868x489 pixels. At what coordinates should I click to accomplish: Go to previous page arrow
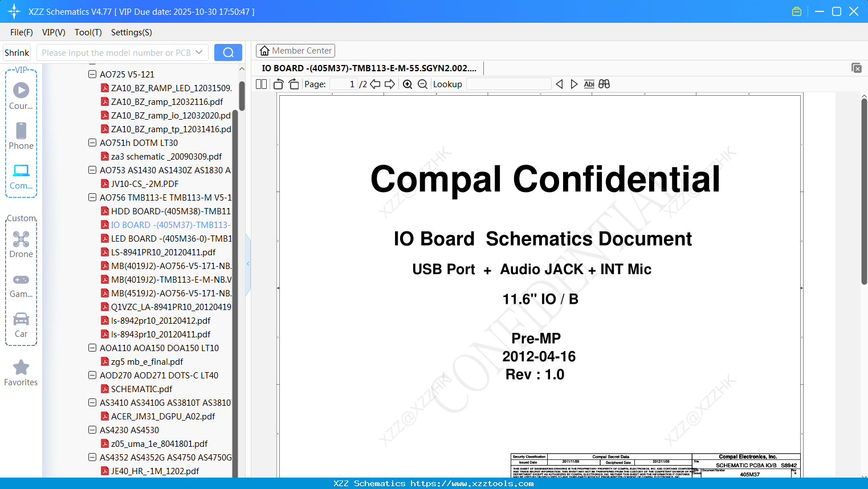coord(375,84)
